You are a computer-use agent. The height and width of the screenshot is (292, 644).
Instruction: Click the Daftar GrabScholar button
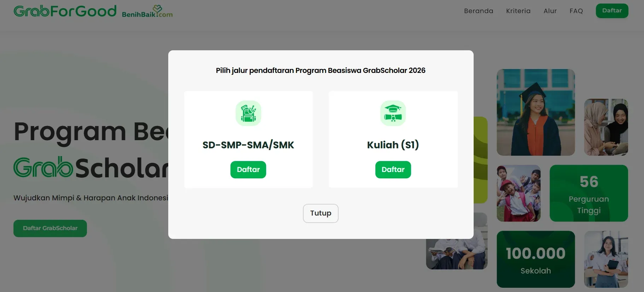(50, 228)
